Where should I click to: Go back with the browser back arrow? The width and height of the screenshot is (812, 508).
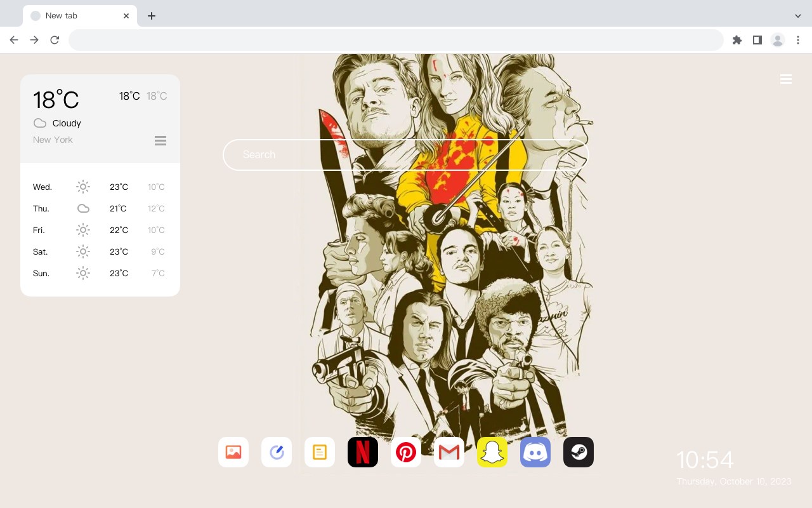(x=14, y=40)
